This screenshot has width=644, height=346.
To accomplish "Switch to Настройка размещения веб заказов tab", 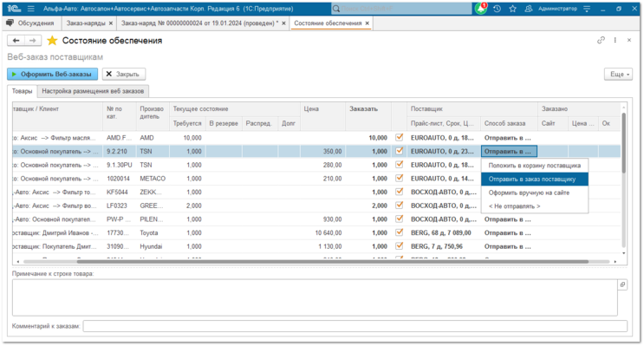I will [x=93, y=91].
